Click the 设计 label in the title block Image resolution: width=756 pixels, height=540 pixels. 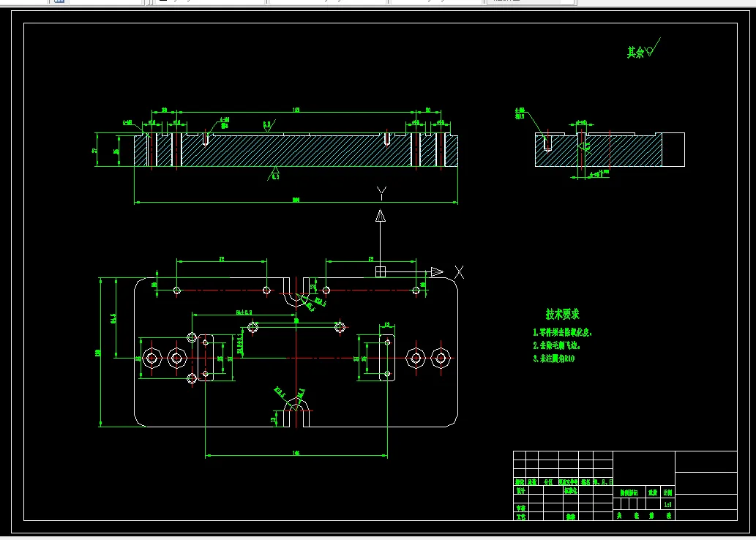pyautogui.click(x=521, y=491)
